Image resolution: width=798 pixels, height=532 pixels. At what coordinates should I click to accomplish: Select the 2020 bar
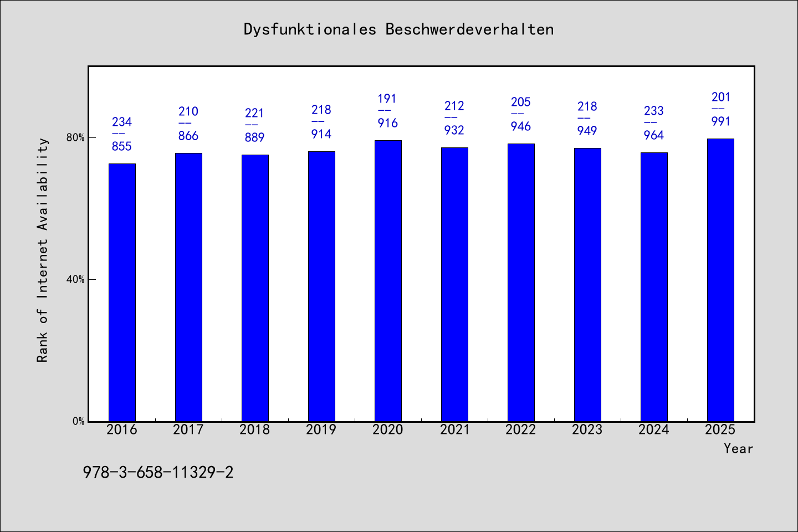[388, 281]
